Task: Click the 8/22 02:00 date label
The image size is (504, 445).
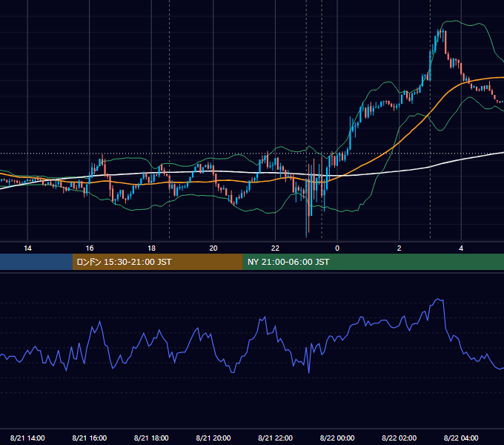Action: (x=399, y=438)
